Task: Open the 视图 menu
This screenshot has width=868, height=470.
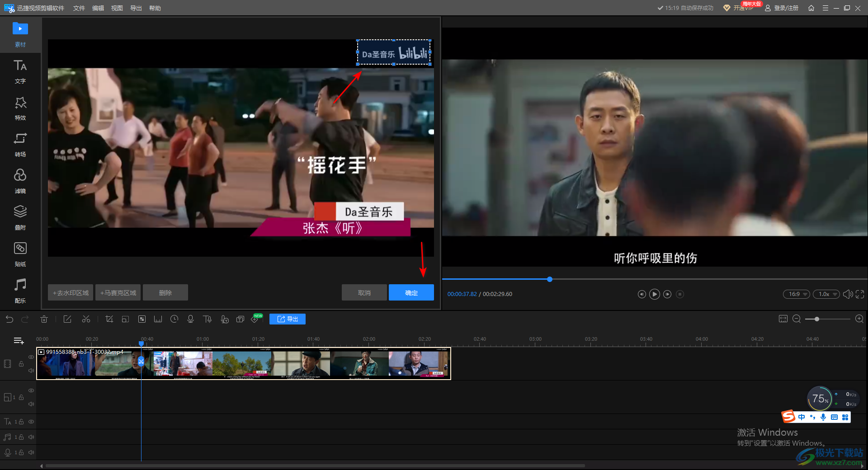Action: point(117,8)
